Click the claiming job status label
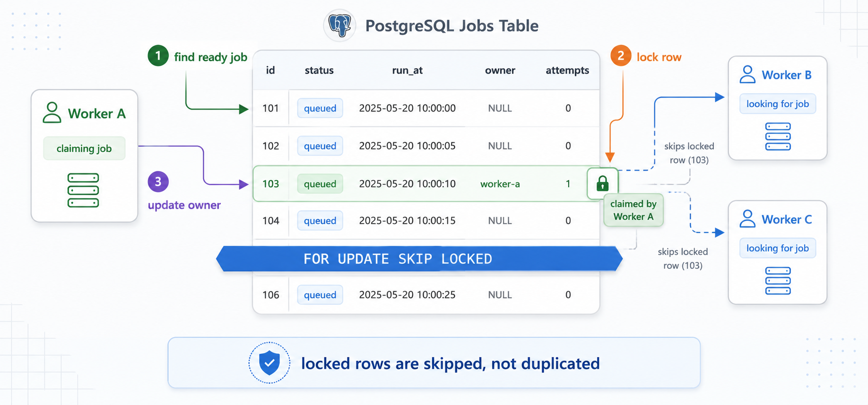 click(x=84, y=148)
